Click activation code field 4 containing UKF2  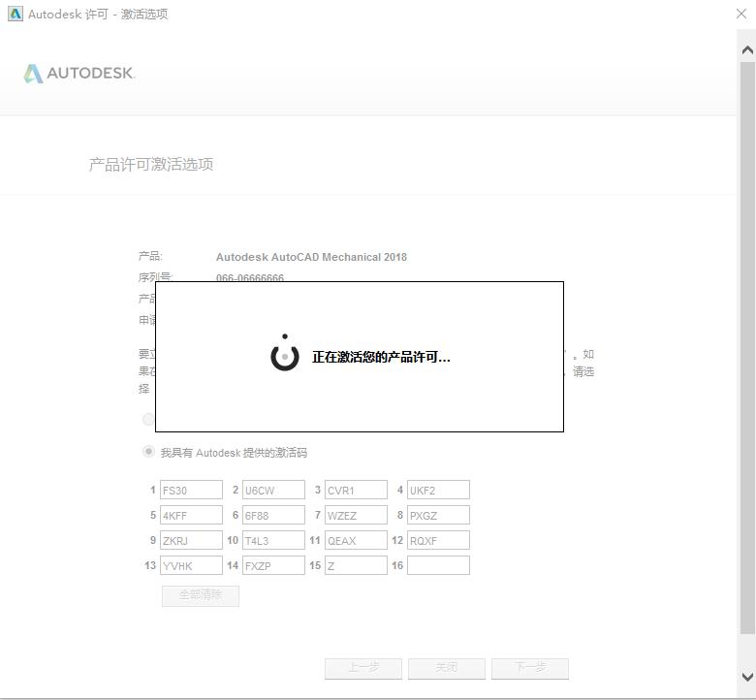(439, 490)
